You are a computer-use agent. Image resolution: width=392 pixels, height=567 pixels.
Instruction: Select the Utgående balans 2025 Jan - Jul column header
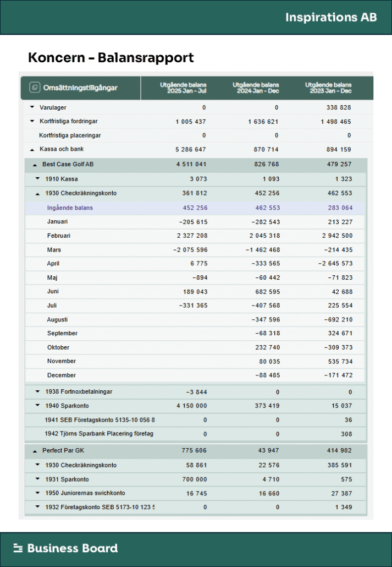pos(183,88)
